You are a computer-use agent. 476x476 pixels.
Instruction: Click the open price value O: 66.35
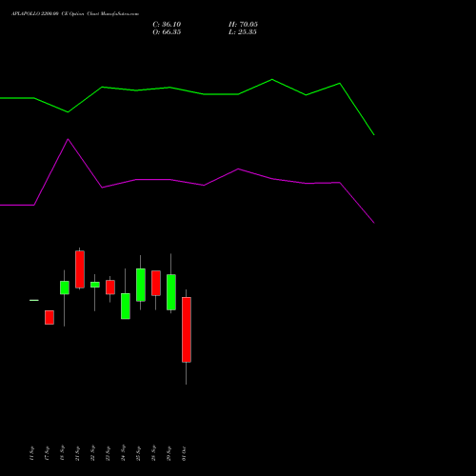[167, 32]
